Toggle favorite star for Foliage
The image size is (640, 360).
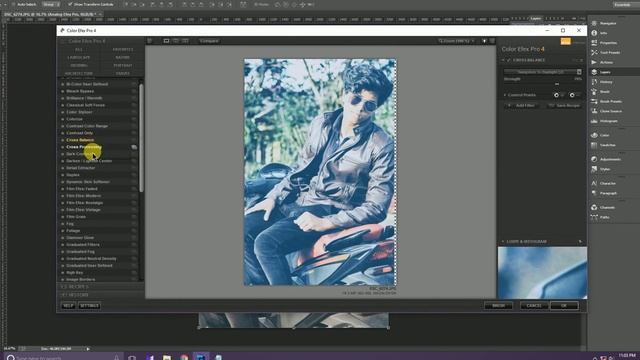[x=62, y=231]
